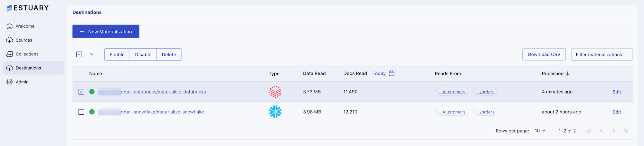Click the Snowflake connector icon
This screenshot has height=146, width=644.
point(275,112)
